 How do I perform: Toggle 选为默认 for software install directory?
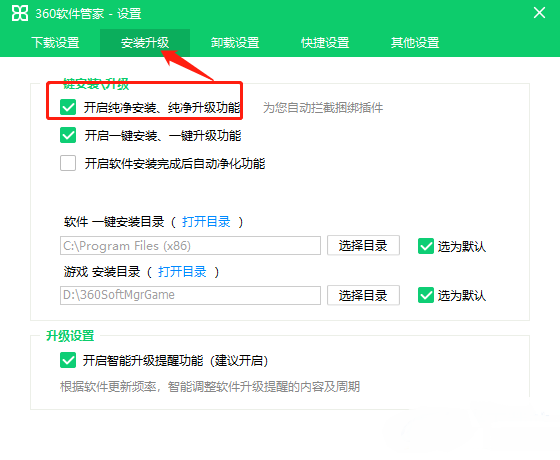(426, 246)
